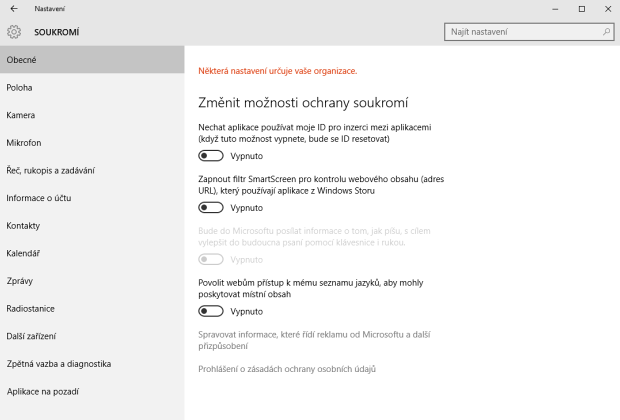Toggle the language list access switch
620x420 pixels.
(x=210, y=311)
